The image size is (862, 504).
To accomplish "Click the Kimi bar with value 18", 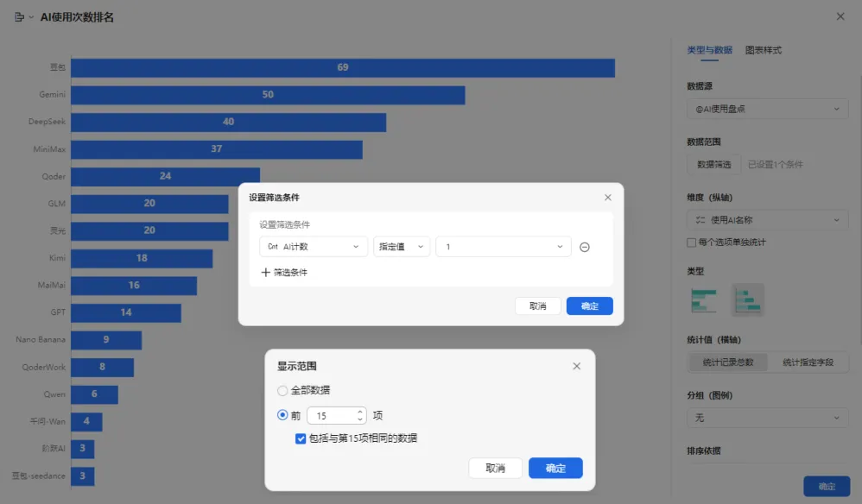I will point(142,258).
